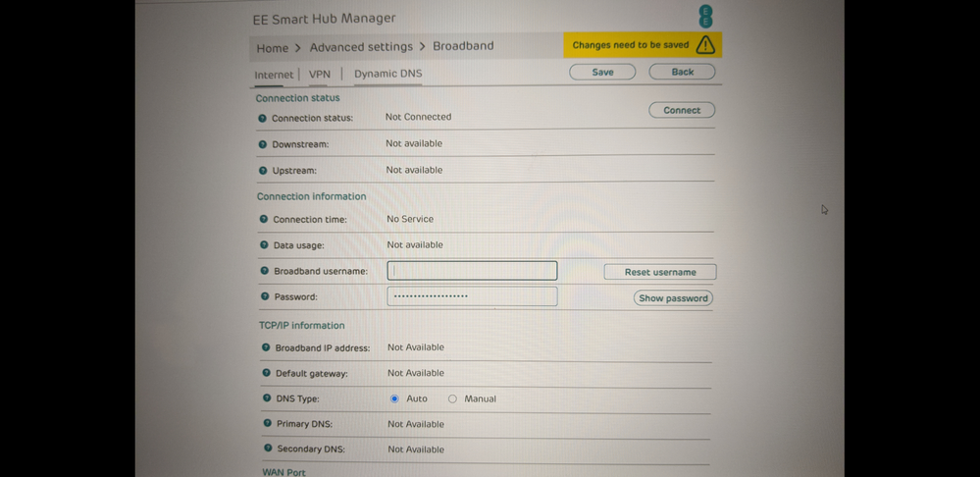Switch to the Internet tab
980x477 pixels.
(x=274, y=75)
